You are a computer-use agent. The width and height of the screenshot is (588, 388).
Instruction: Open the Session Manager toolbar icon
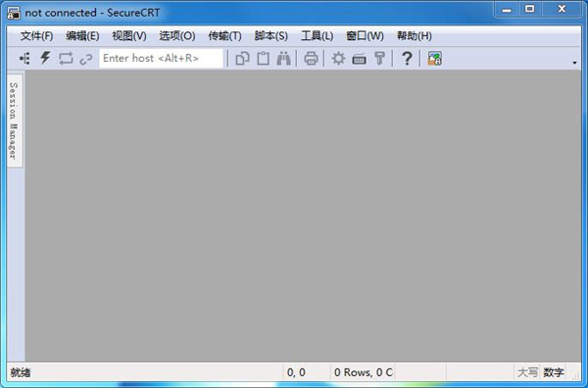pos(24,59)
